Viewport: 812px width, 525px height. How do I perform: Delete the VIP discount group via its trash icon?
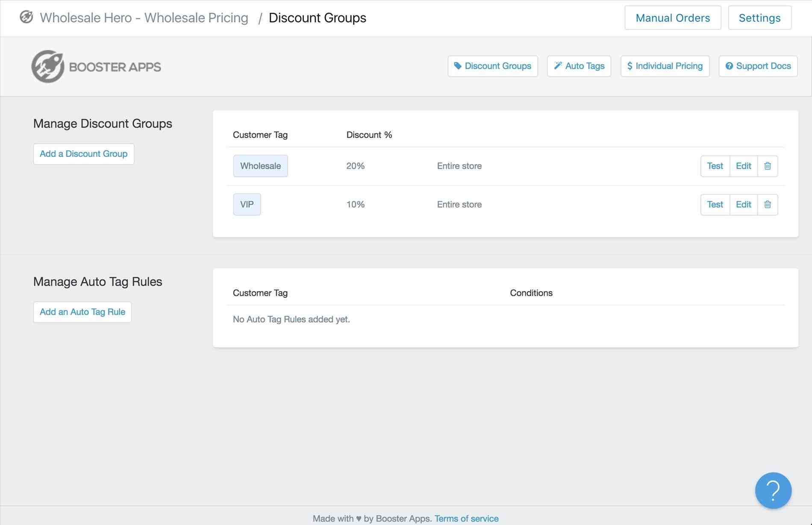coord(768,204)
